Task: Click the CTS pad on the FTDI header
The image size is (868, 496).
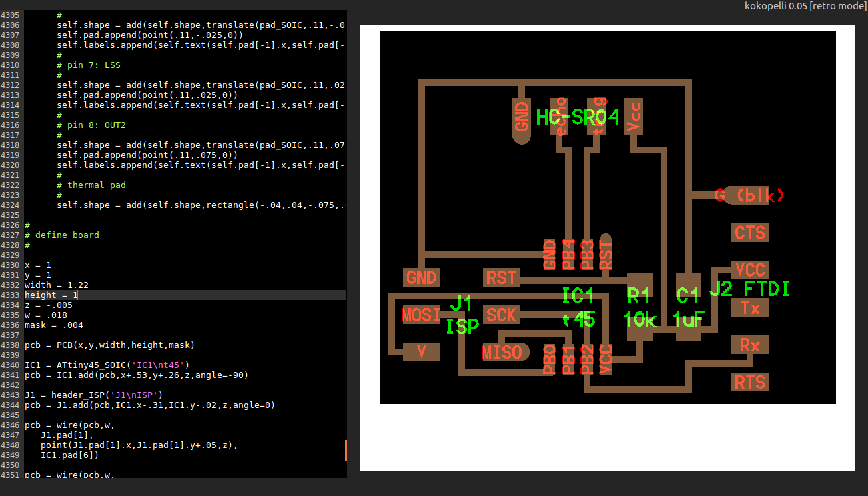Action: pyautogui.click(x=749, y=233)
